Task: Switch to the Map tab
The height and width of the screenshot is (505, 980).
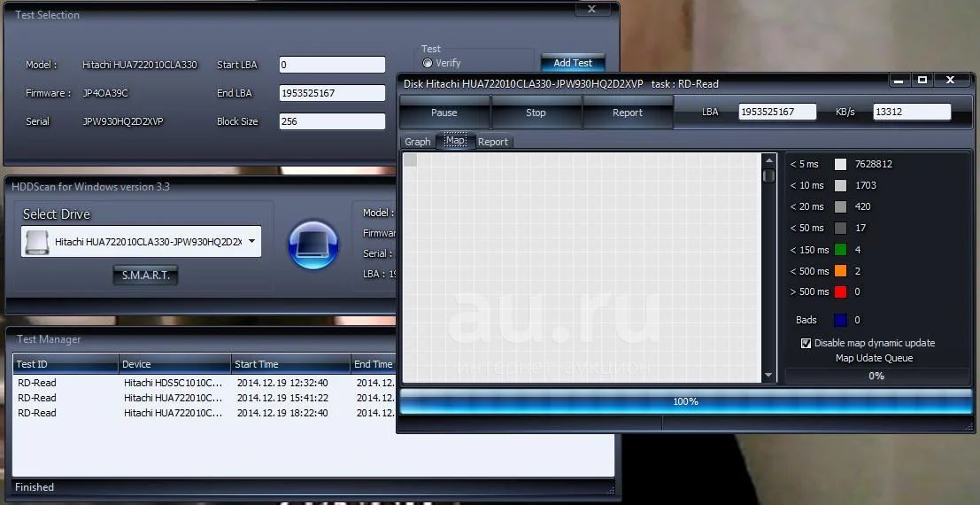Action: click(x=455, y=141)
